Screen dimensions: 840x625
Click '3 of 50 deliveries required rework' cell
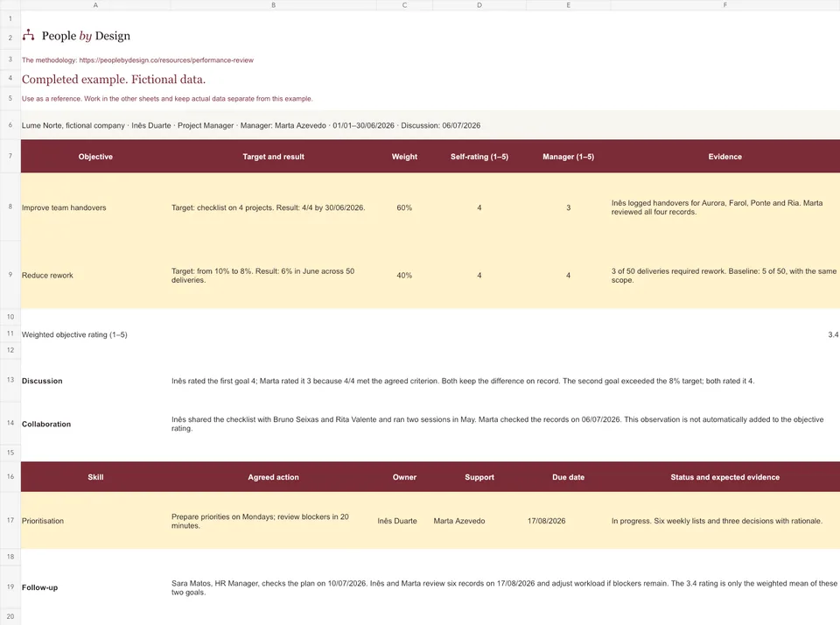click(x=724, y=275)
